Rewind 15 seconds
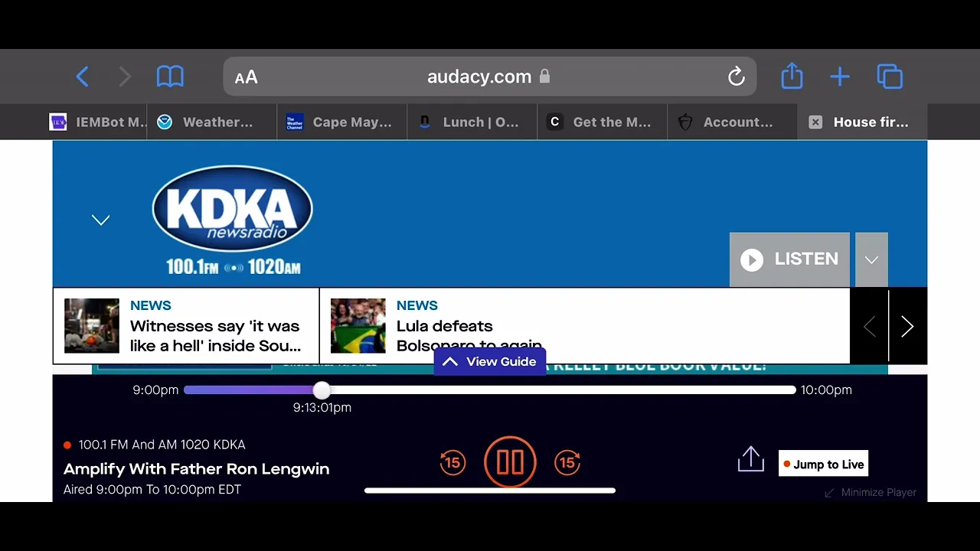This screenshot has width=980, height=551. tap(452, 462)
